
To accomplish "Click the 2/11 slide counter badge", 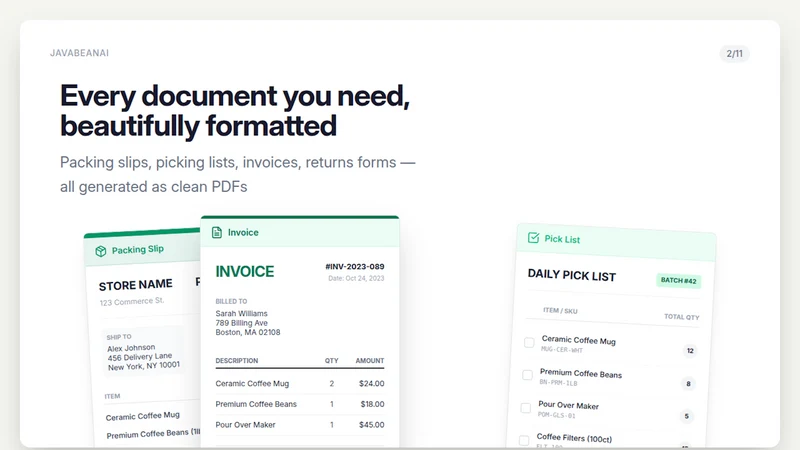I will [734, 54].
